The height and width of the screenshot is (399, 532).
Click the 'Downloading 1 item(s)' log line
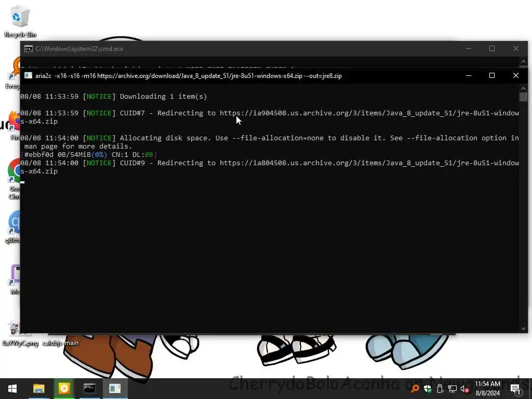[114, 96]
